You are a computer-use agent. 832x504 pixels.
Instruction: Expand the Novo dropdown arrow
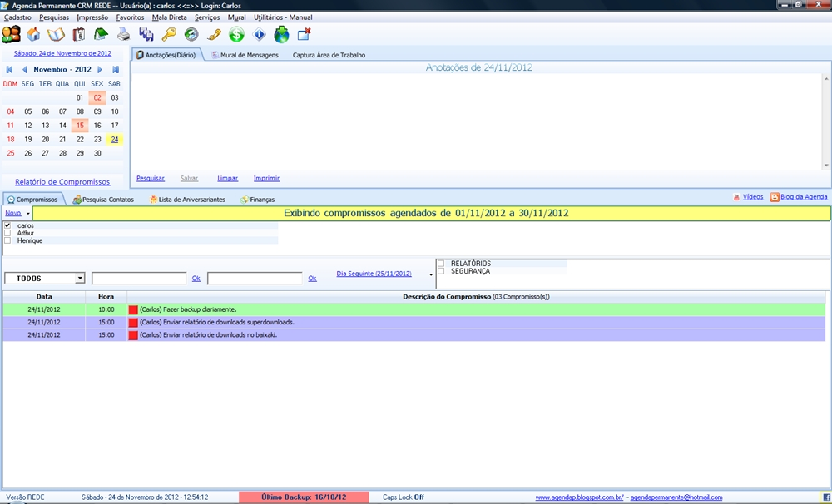(27, 213)
